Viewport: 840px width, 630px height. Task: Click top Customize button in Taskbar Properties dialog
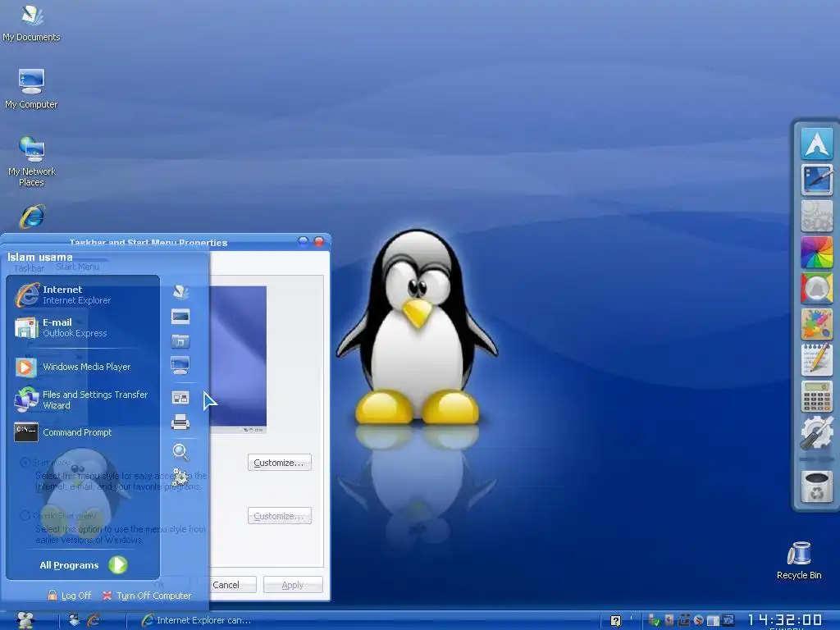(279, 463)
